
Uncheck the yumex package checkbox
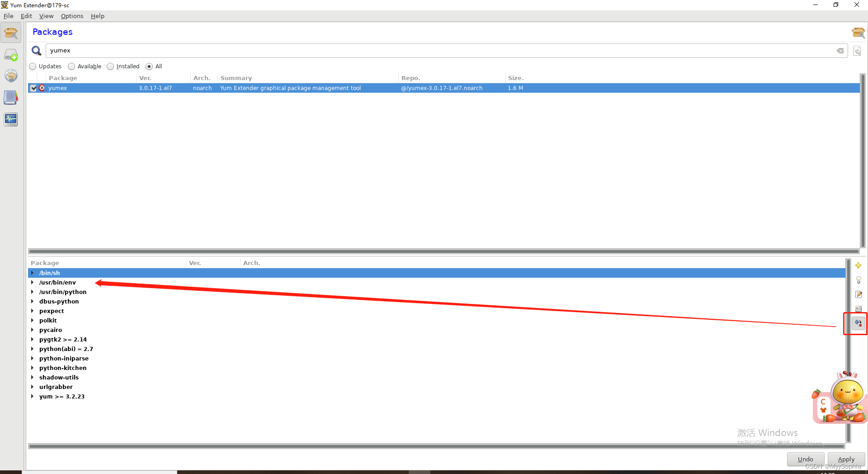coord(33,88)
